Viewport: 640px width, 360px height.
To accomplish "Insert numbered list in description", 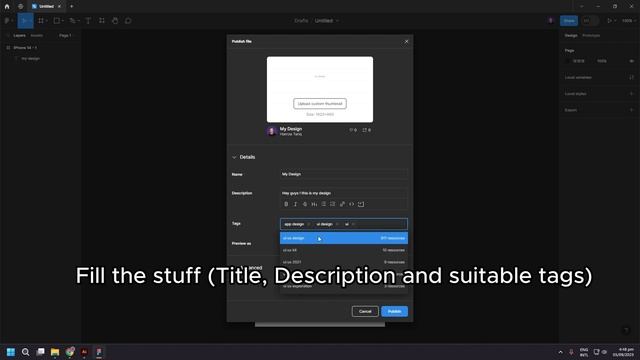I will (x=333, y=204).
